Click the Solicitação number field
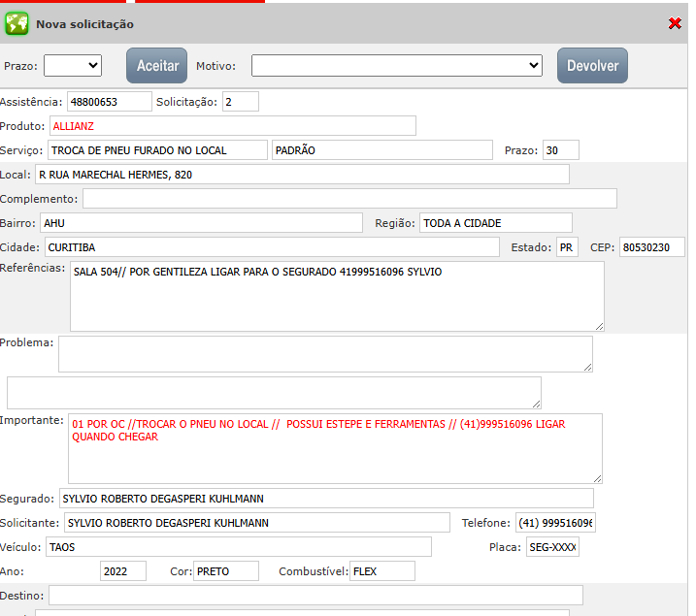This screenshot has height=616, width=696. [240, 101]
